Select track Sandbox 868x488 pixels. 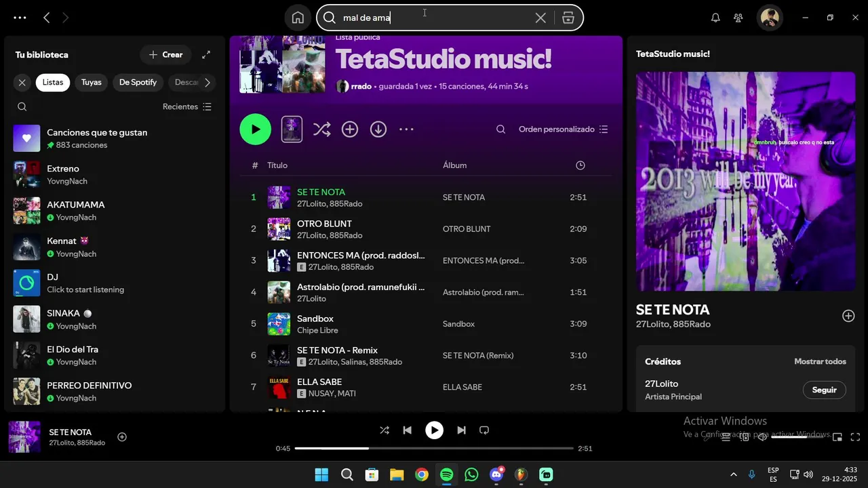point(426,324)
